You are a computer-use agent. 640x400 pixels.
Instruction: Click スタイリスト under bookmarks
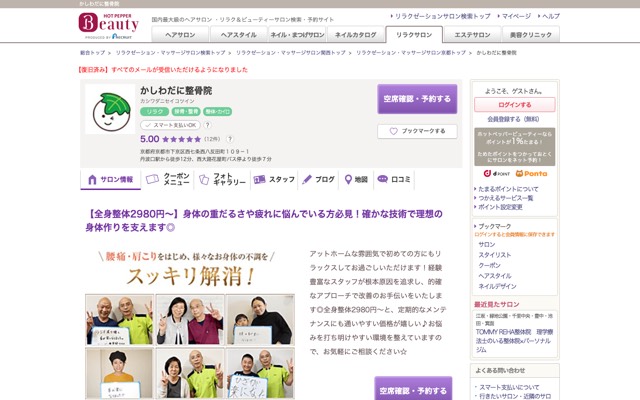coord(494,255)
